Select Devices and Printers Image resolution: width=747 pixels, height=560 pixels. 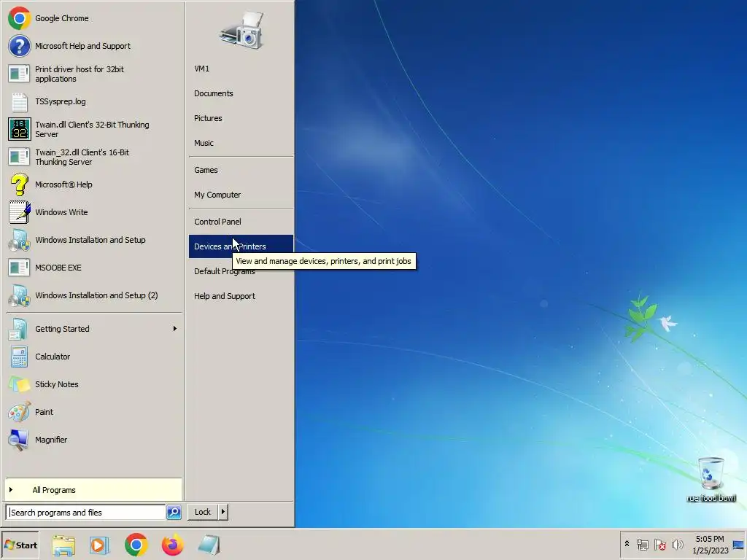point(241,246)
